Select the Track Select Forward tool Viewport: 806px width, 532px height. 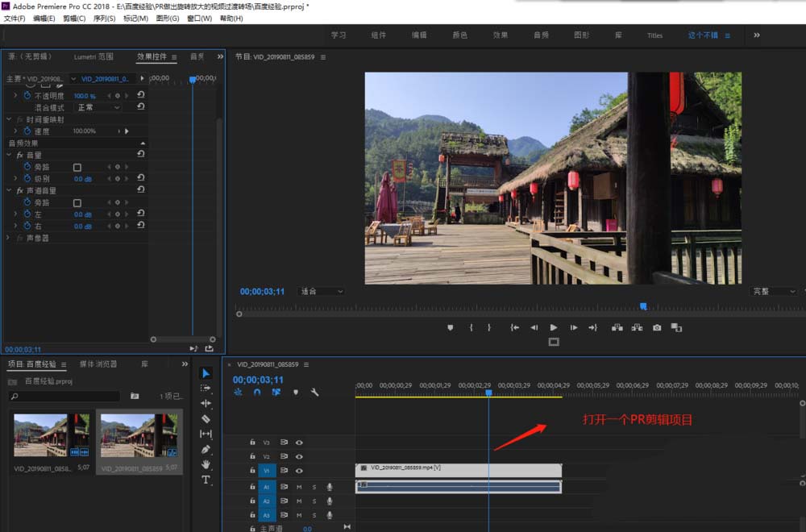208,388
